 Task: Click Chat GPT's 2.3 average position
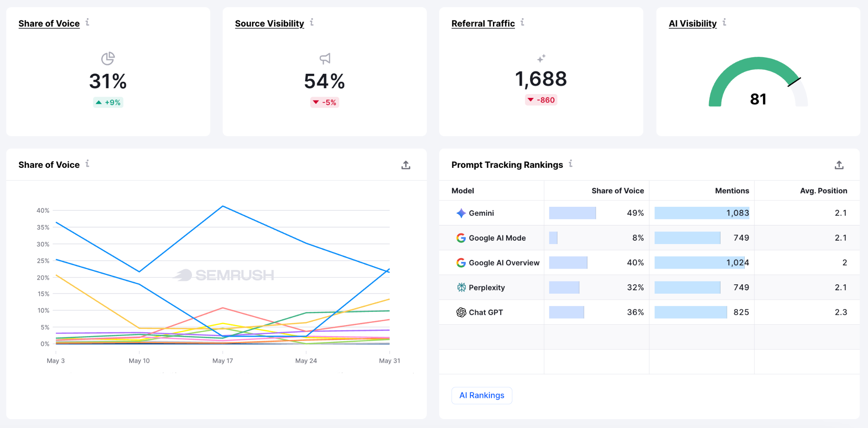pyautogui.click(x=841, y=312)
